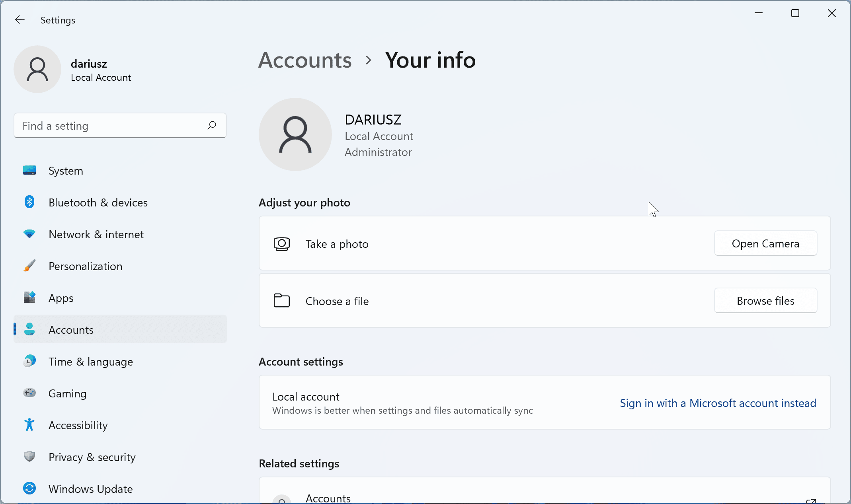Click the Accounts person icon
The height and width of the screenshot is (504, 851).
click(29, 329)
